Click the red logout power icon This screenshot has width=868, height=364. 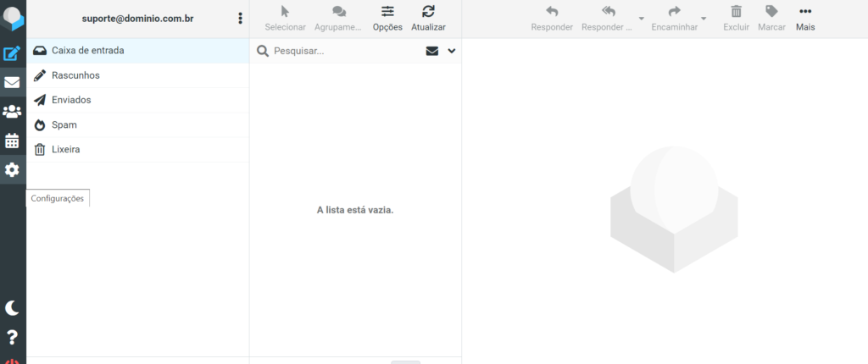[12, 361]
